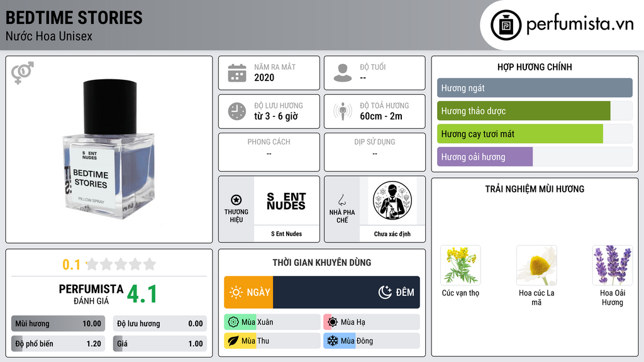The image size is (644, 362).
Task: Click the Cúc vạn thọ caption
Action: tap(460, 293)
